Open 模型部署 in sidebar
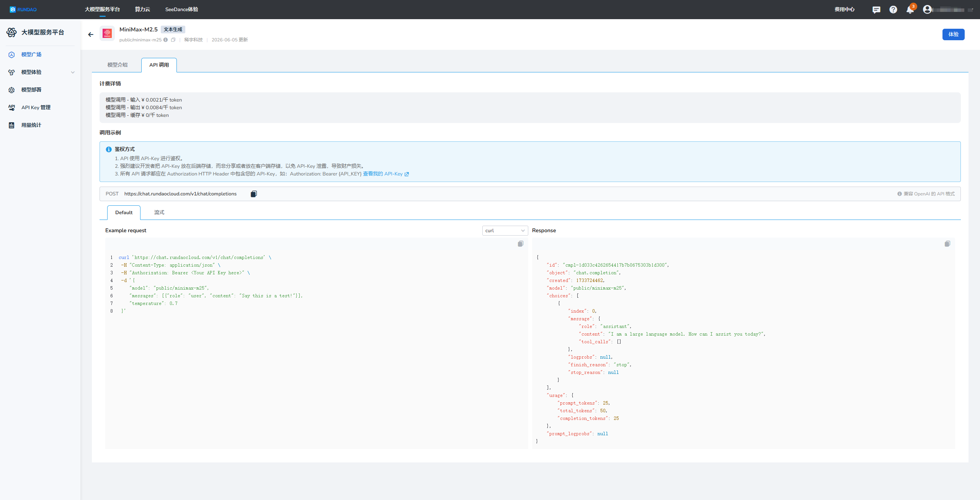The width and height of the screenshot is (980, 500). point(31,90)
